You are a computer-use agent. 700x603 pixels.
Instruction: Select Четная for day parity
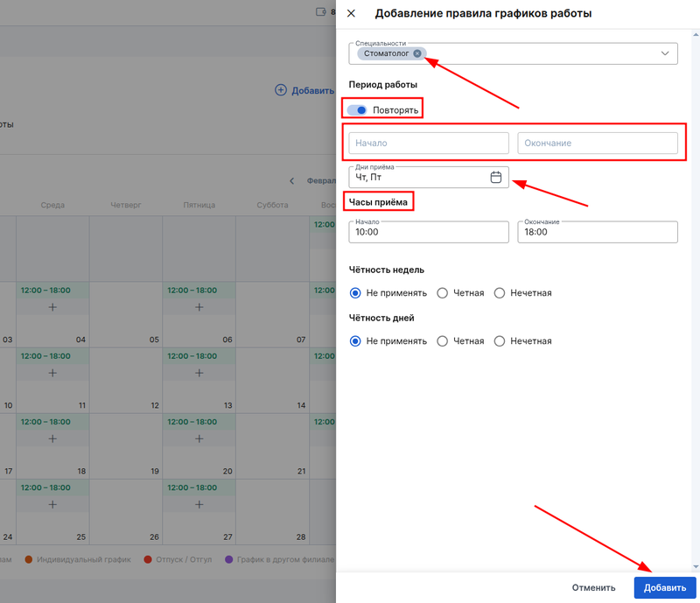pos(443,341)
